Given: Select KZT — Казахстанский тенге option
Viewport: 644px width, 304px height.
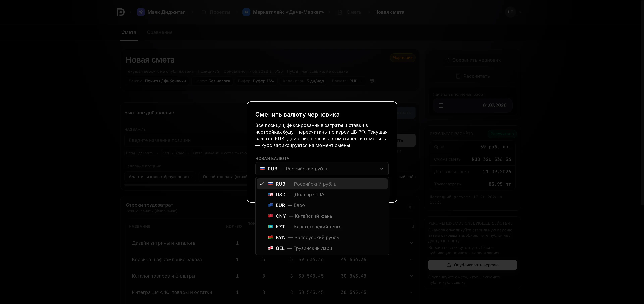Looking at the screenshot, I should 322,227.
